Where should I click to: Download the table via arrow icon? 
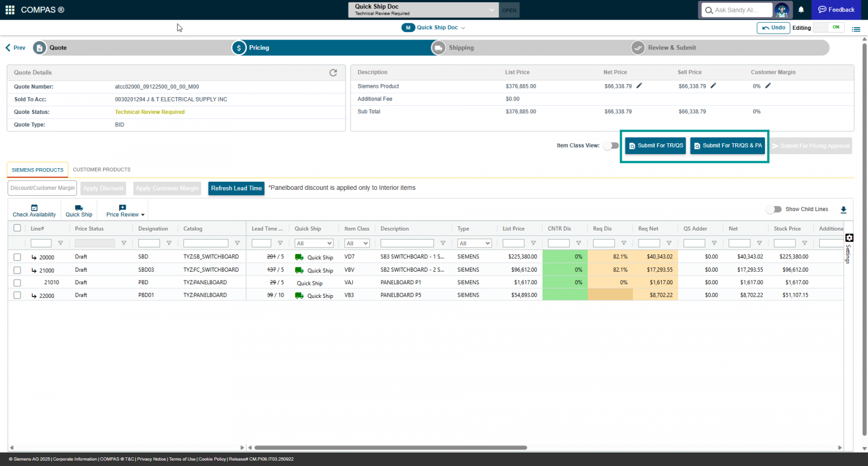(844, 209)
